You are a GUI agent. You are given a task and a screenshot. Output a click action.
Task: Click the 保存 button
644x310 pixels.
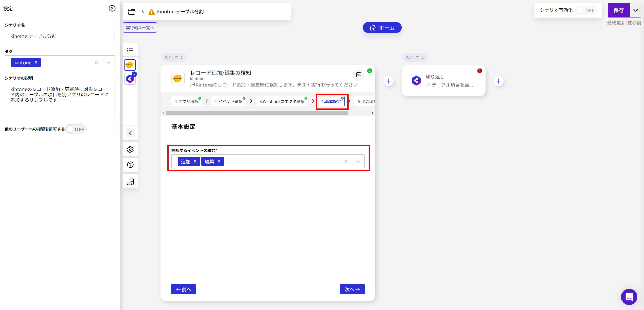click(x=619, y=10)
